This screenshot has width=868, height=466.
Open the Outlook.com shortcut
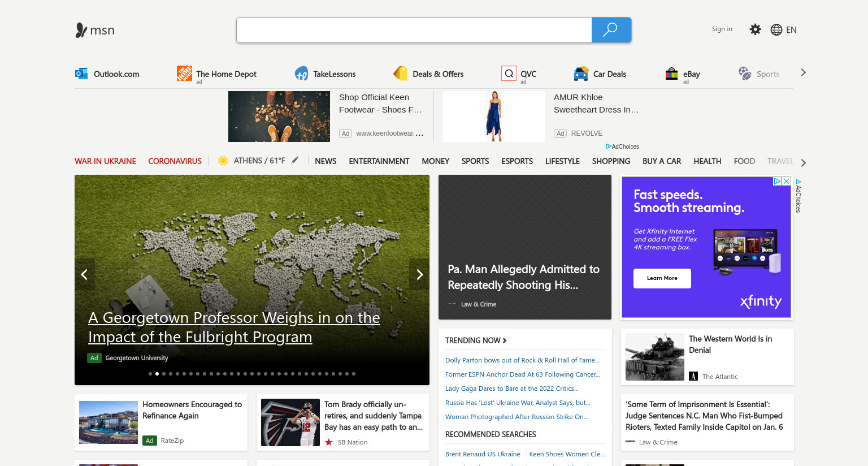tap(107, 74)
